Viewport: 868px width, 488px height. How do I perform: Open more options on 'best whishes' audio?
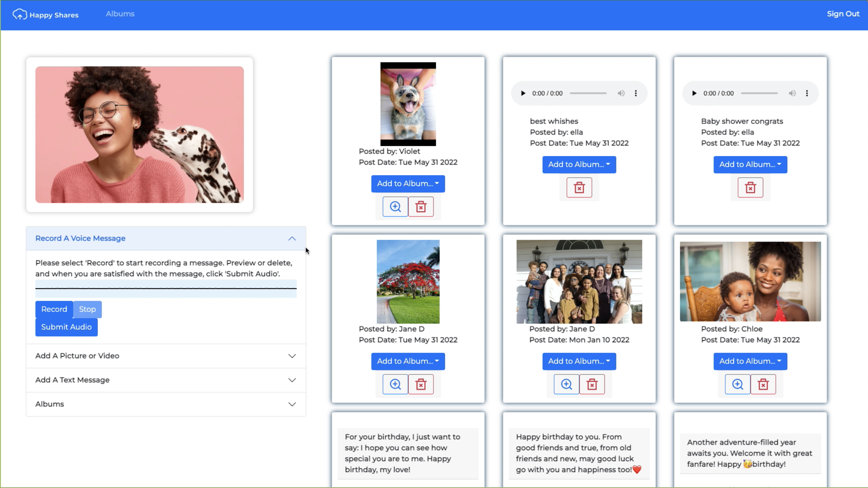636,93
